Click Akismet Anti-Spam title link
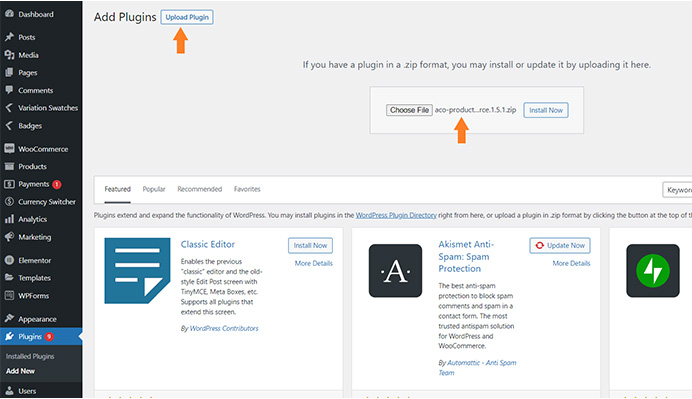 coord(466,256)
